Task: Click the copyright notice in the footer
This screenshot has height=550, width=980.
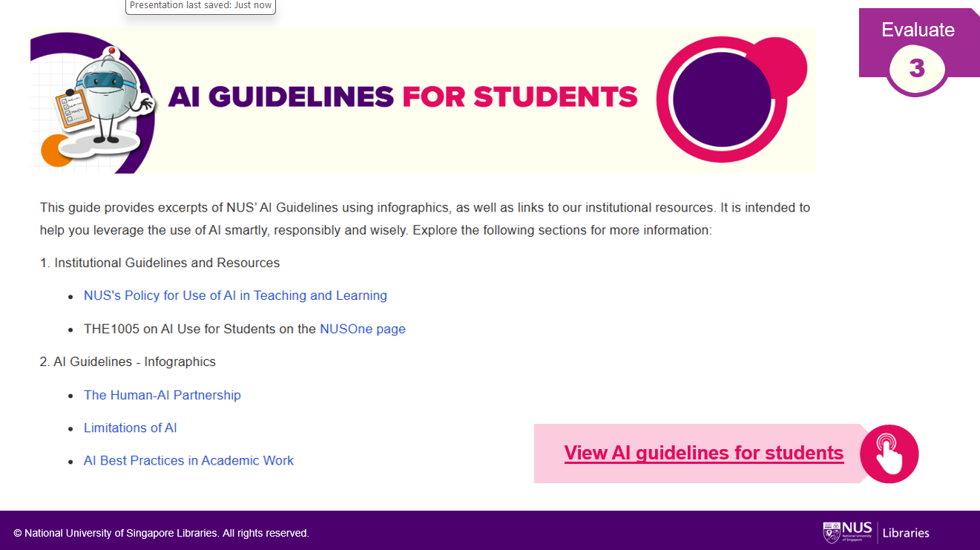Action: [x=161, y=533]
